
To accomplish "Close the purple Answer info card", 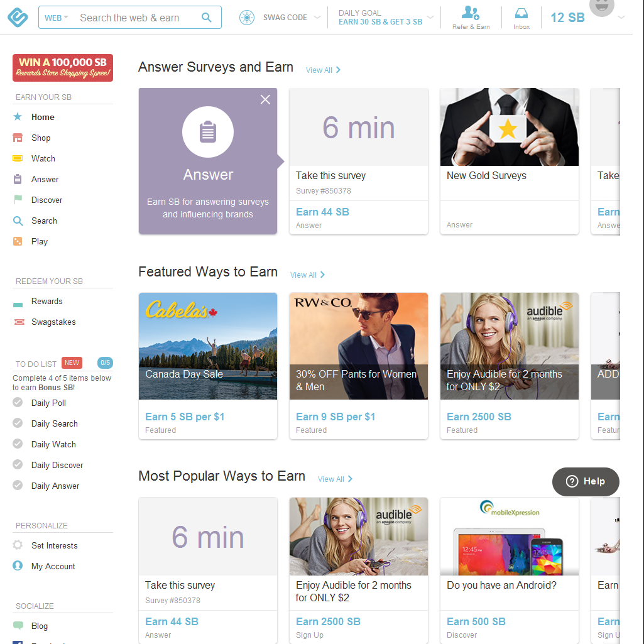I will 265,99.
